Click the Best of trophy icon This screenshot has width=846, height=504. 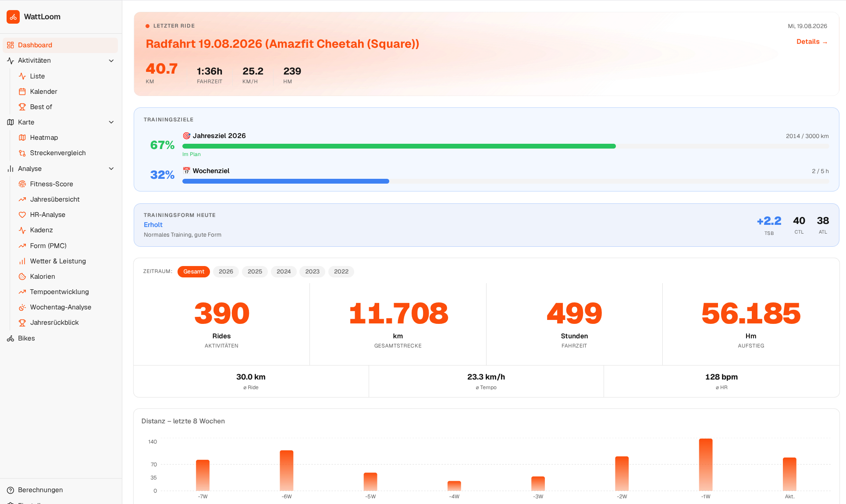coord(22,107)
